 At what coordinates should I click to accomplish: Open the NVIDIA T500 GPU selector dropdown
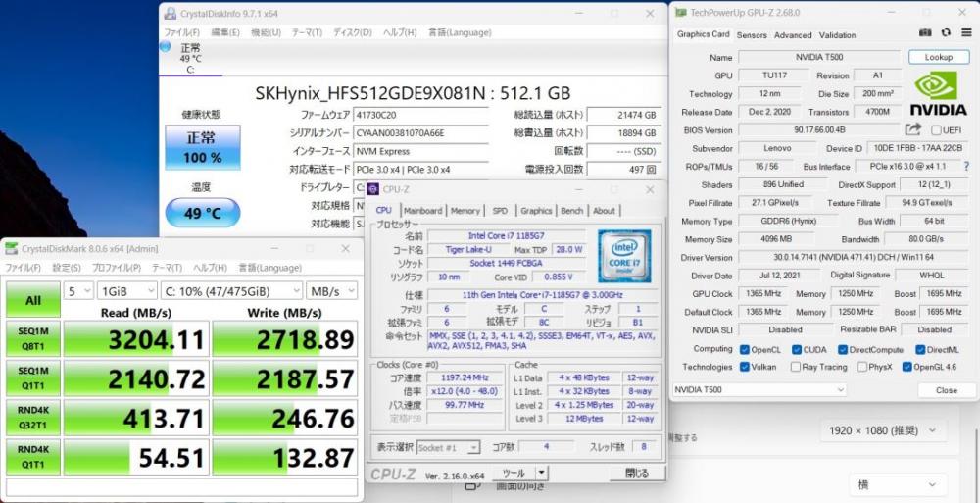pyautogui.click(x=759, y=390)
